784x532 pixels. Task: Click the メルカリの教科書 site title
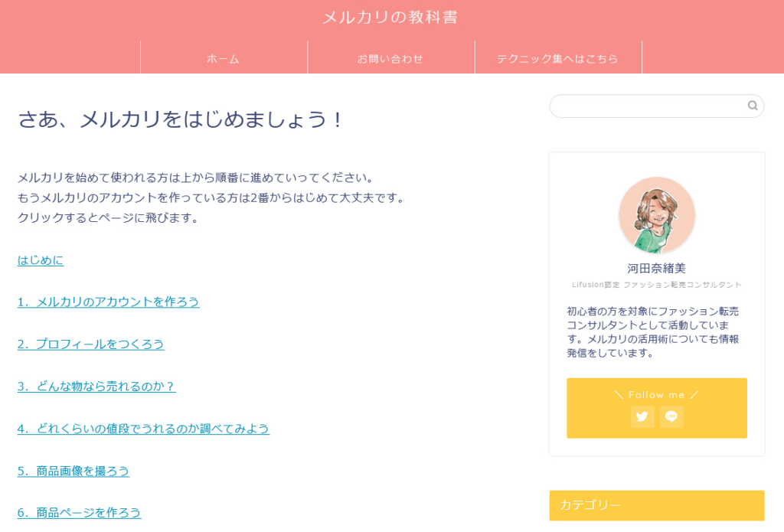pyautogui.click(x=390, y=17)
